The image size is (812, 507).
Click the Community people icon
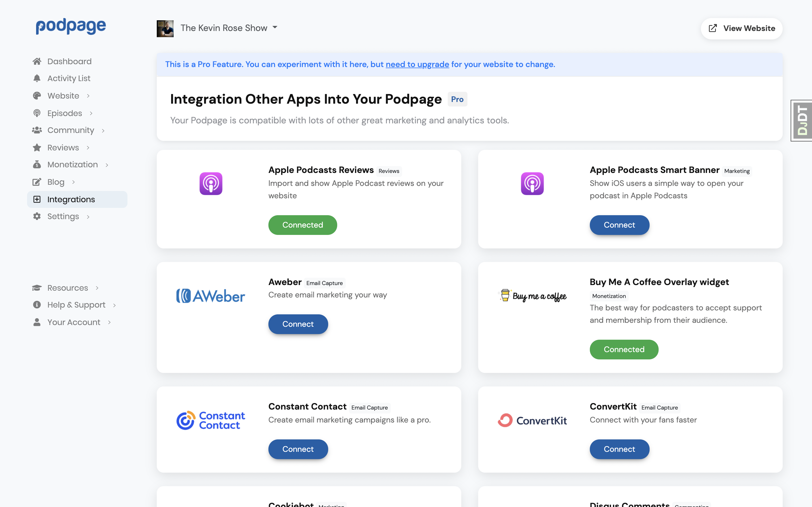37,130
